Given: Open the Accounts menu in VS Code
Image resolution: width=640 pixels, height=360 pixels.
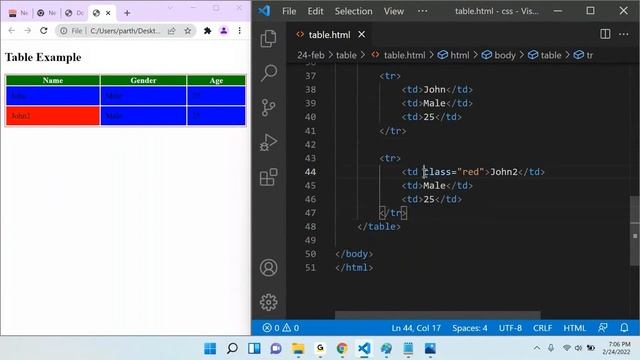Looking at the screenshot, I should click(x=268, y=268).
